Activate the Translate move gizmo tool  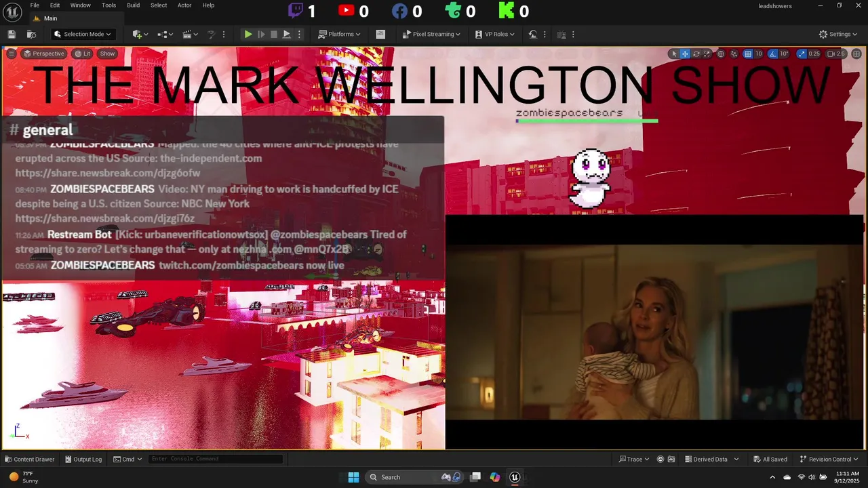[685, 54]
